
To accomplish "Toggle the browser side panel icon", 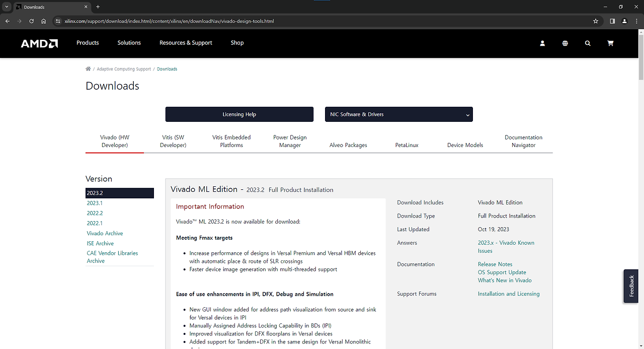I will pos(612,21).
